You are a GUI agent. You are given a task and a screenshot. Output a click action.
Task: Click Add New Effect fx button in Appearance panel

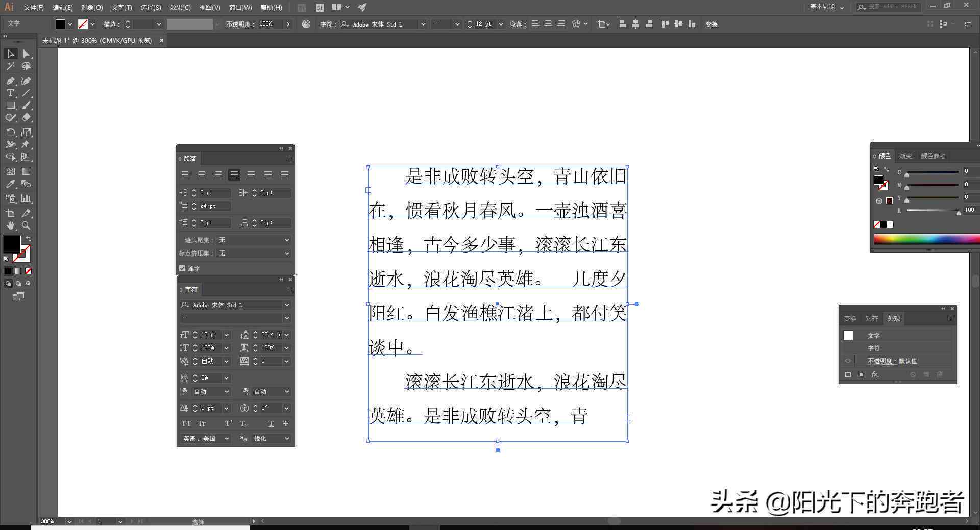tap(875, 374)
